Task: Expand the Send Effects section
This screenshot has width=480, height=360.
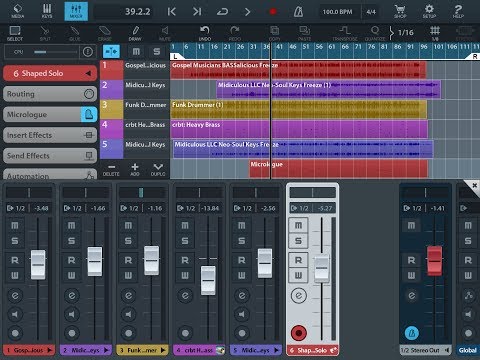Action: pyautogui.click(x=50, y=156)
